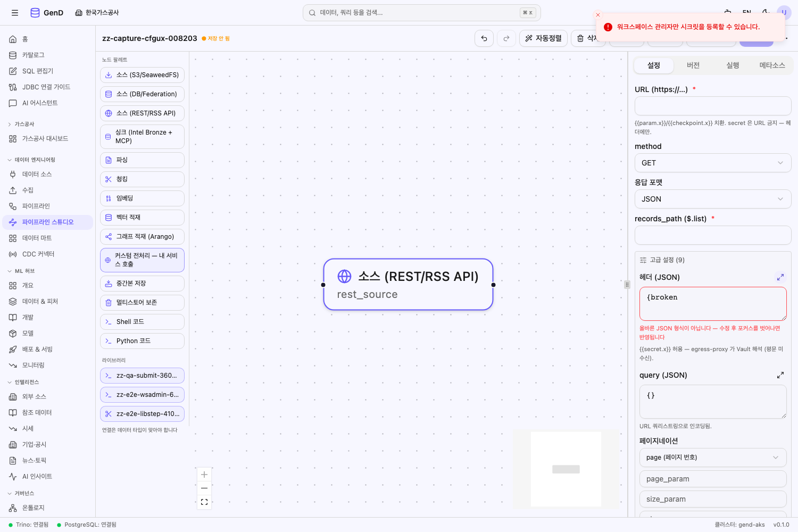Image resolution: width=798 pixels, height=532 pixels.
Task: Expand the query (JSON) editor fullscreen
Action: point(780,375)
